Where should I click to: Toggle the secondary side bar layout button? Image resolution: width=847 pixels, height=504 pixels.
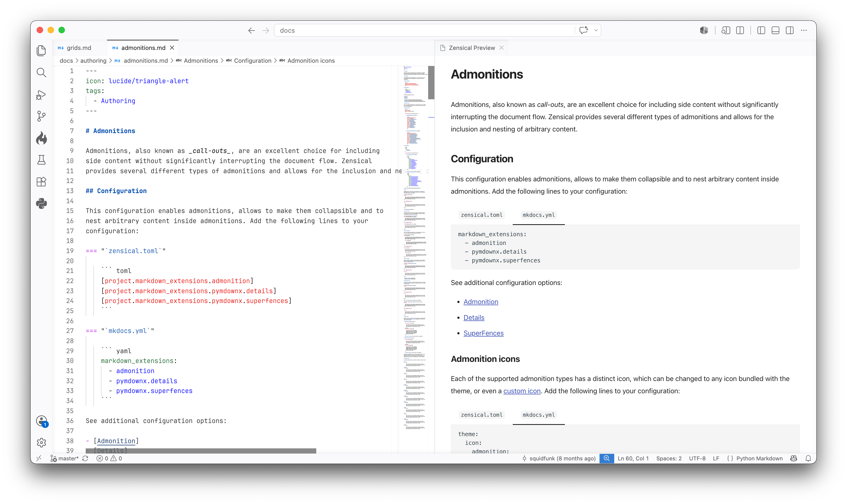[x=790, y=31]
